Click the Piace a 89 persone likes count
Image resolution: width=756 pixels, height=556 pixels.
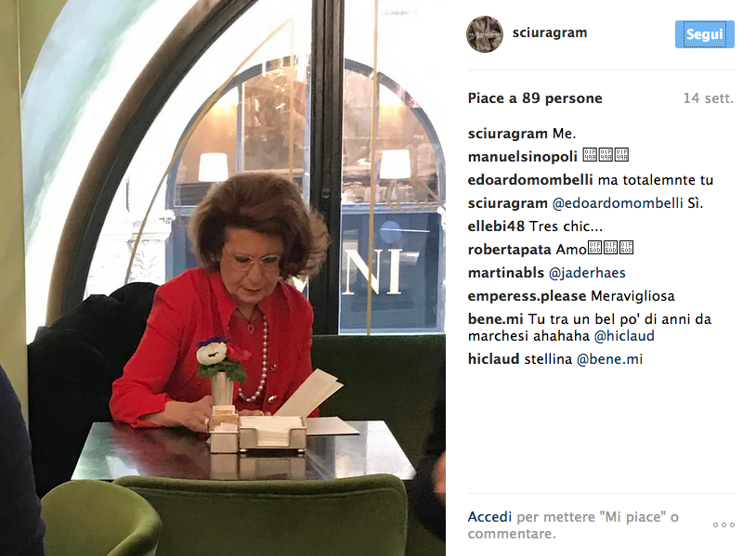point(535,98)
